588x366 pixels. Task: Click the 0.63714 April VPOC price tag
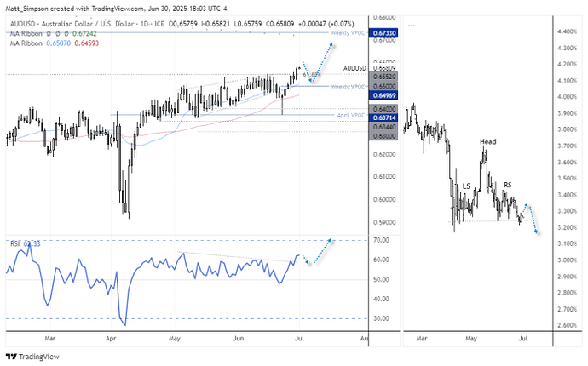[383, 117]
